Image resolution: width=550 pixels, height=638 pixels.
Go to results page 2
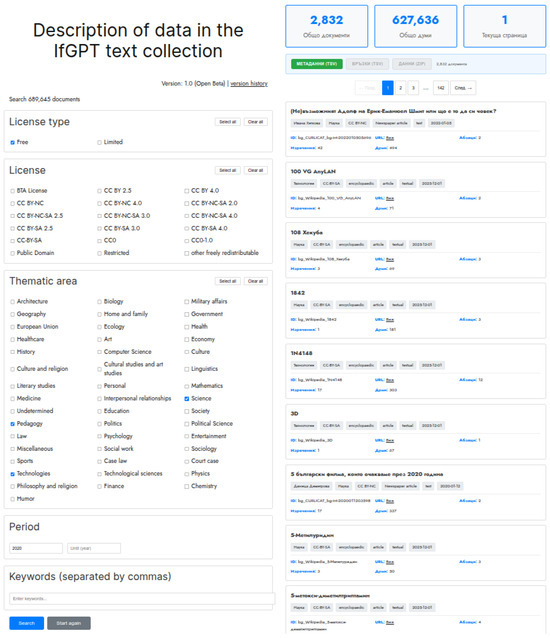click(x=401, y=88)
